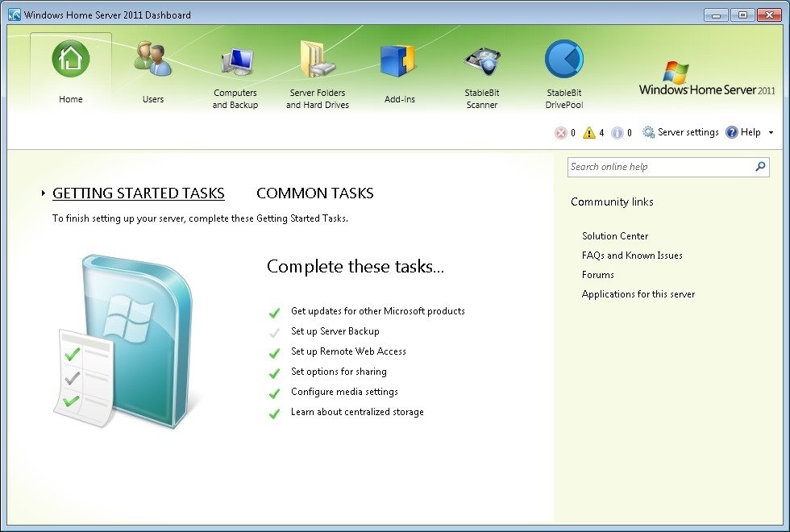Click the gray checkmark beside Server Backup

pos(274,333)
